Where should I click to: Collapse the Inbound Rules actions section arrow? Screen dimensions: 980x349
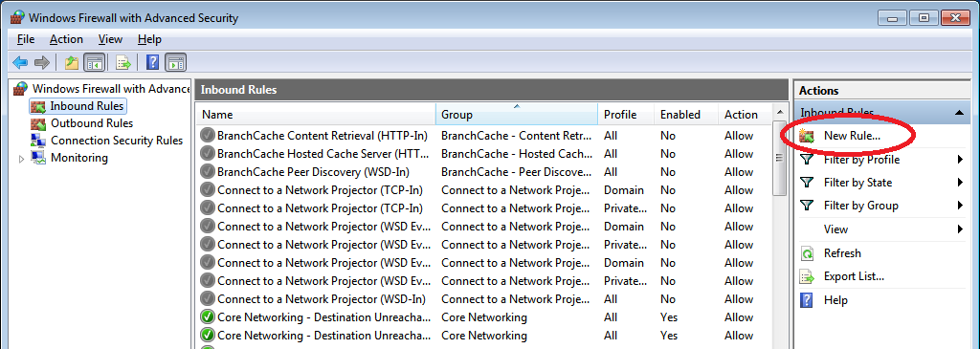(959, 113)
